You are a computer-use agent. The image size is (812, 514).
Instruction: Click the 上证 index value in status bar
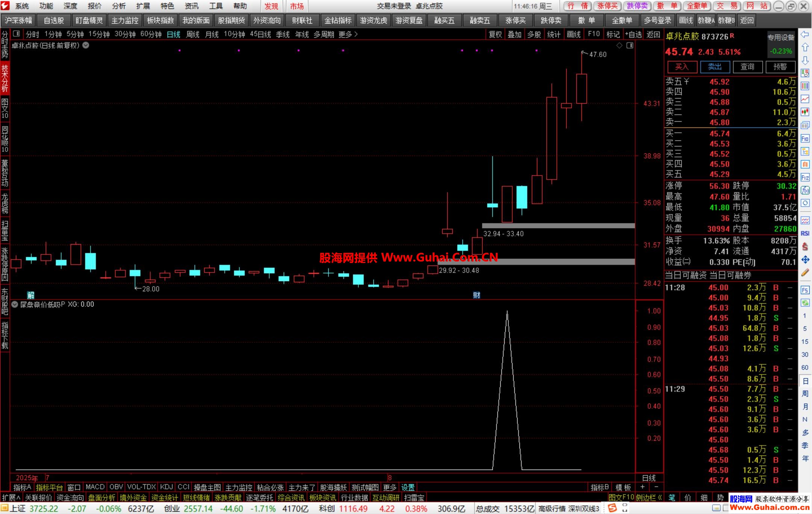[44, 509]
